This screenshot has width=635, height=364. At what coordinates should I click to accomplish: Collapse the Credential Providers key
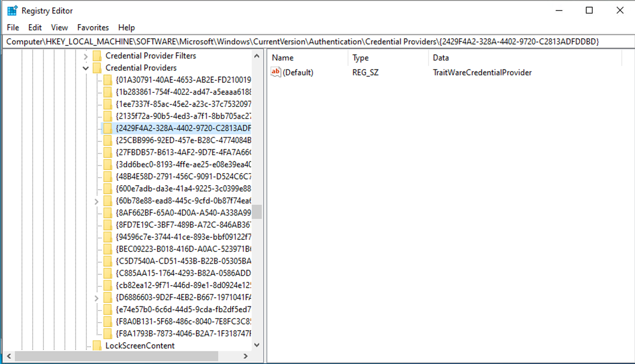pos(86,68)
